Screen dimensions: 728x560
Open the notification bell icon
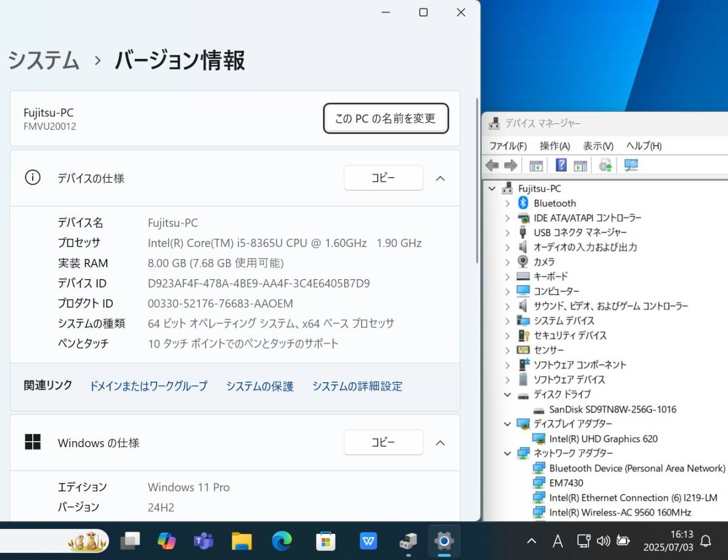click(706, 540)
